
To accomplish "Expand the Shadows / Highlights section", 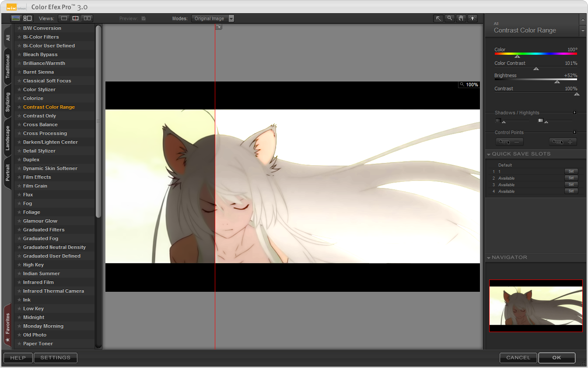I will click(x=575, y=113).
